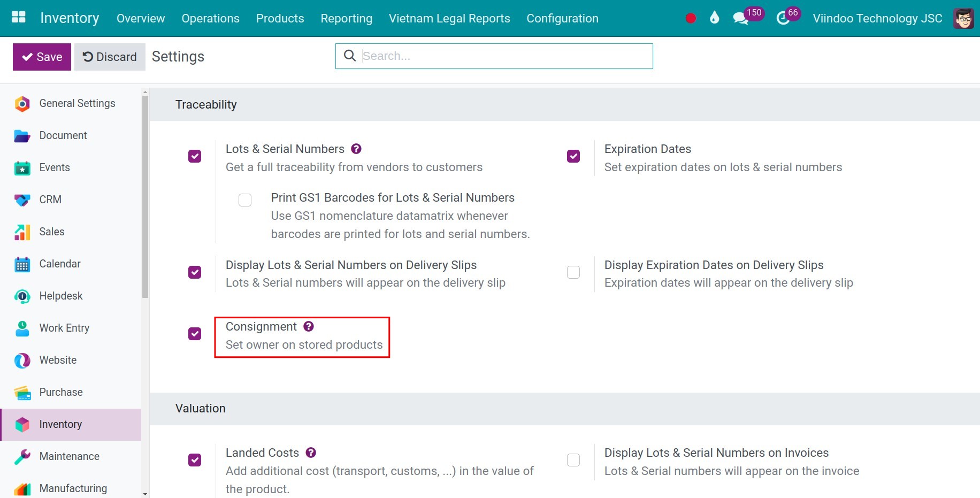Enable Display Expiration Dates on Delivery Slips

pyautogui.click(x=573, y=272)
